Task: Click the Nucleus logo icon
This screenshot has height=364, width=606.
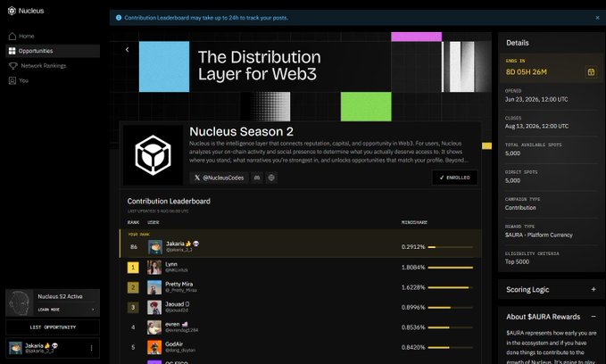Action: [x=12, y=11]
